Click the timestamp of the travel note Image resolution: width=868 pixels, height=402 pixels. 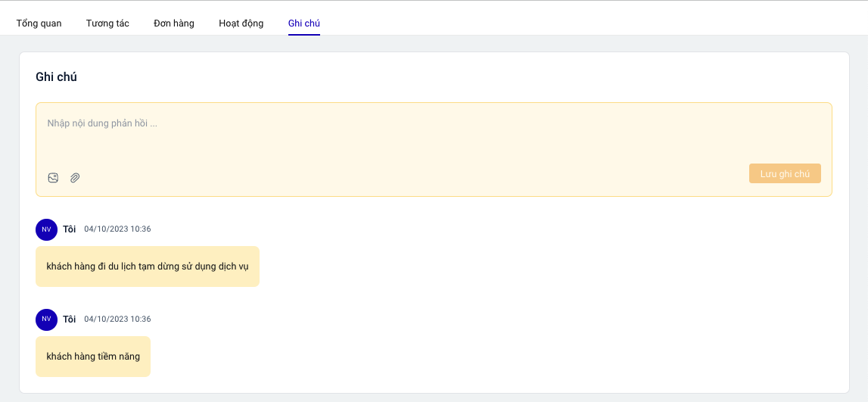pos(117,229)
